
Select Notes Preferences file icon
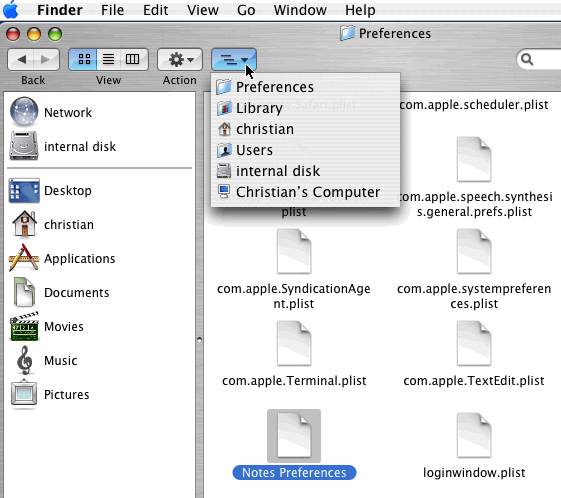pos(294,435)
